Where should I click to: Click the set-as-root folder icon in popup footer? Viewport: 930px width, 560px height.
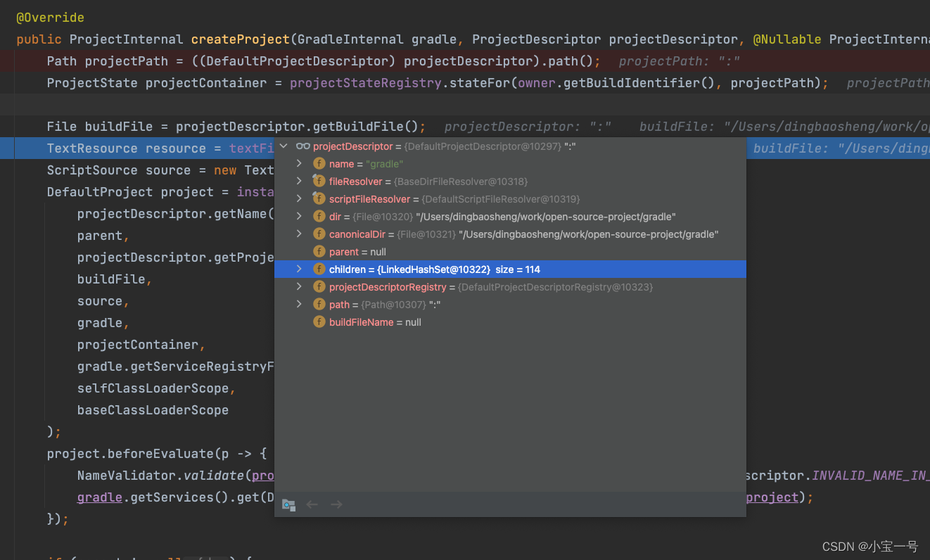pos(288,504)
